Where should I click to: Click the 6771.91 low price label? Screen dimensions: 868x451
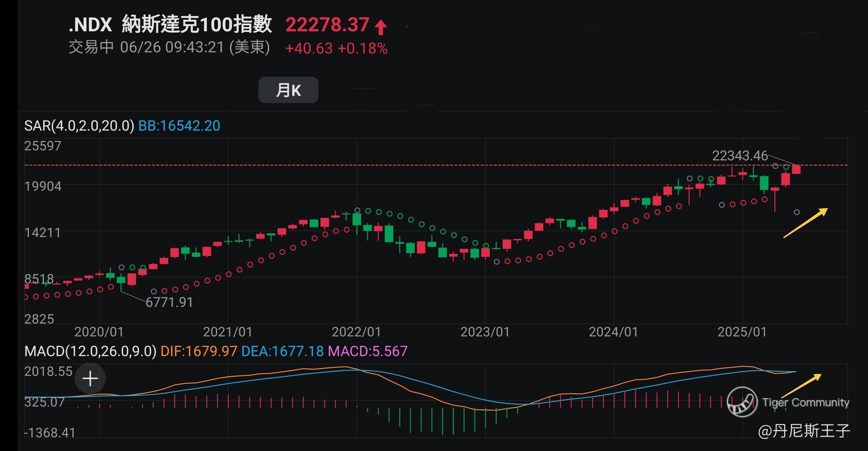coord(169,302)
